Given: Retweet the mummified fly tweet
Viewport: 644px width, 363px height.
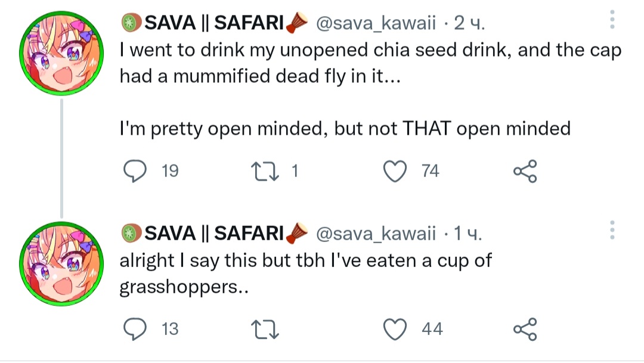Looking at the screenshot, I should (265, 172).
